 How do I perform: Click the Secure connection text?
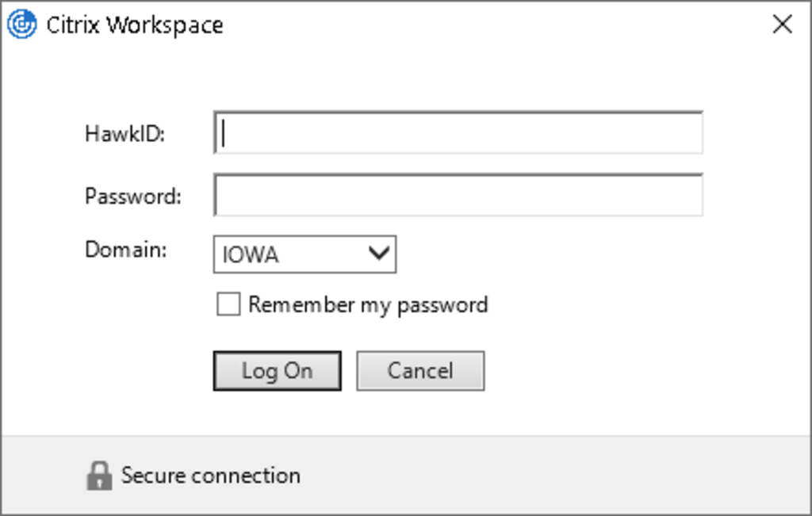pos(209,475)
